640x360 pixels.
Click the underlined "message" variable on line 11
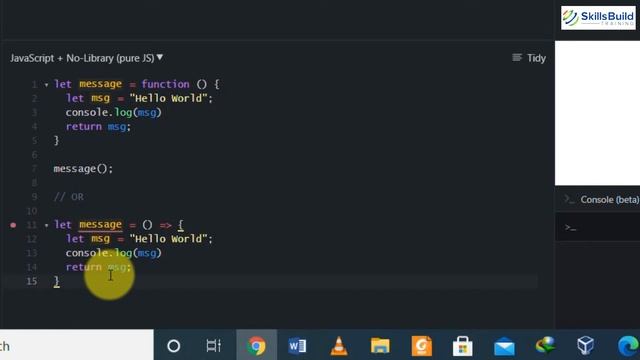(x=100, y=224)
